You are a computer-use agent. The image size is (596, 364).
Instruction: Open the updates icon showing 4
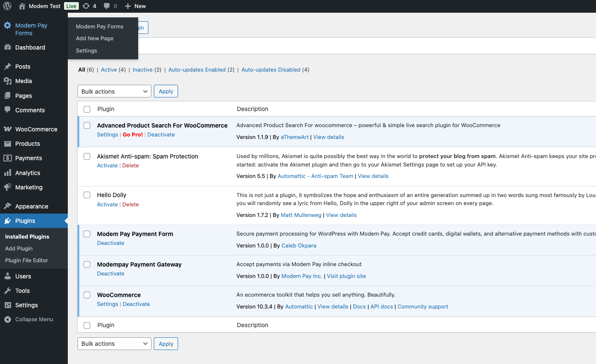point(86,6)
